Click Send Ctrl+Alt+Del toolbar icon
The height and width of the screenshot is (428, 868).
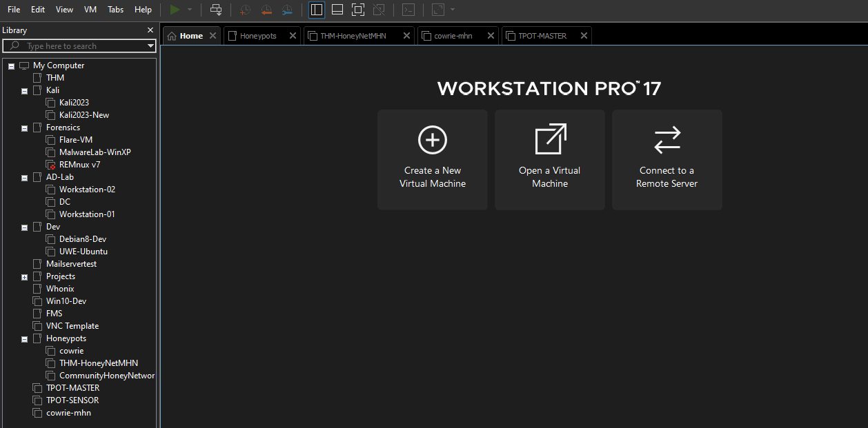click(216, 10)
